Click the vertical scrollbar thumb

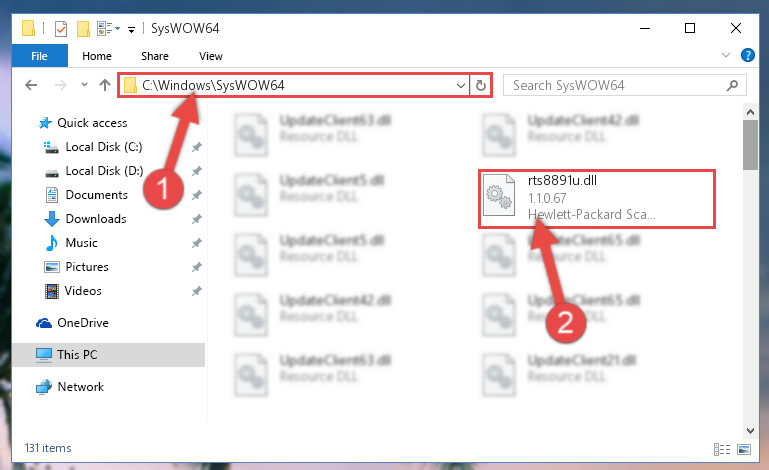(750, 145)
